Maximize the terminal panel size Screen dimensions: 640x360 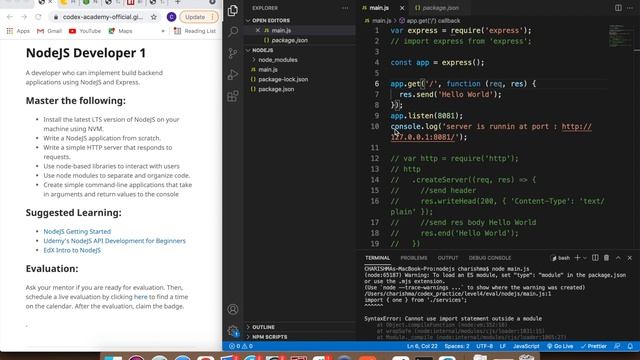pyautogui.click(x=618, y=258)
